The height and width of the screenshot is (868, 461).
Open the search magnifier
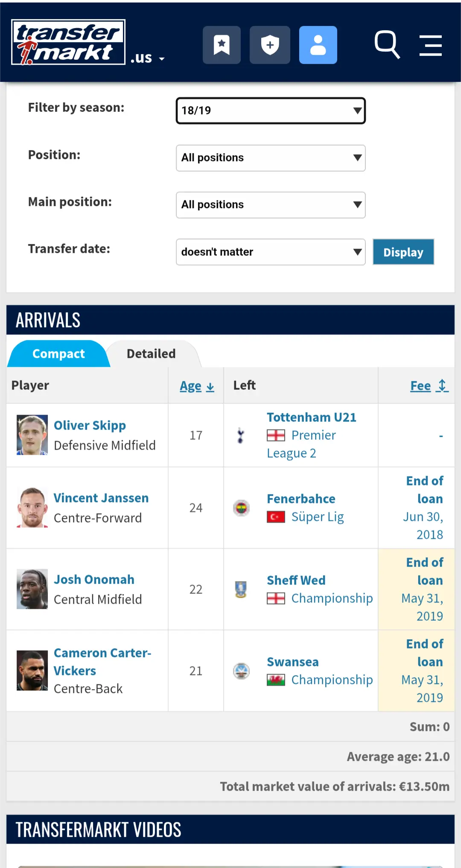(387, 44)
